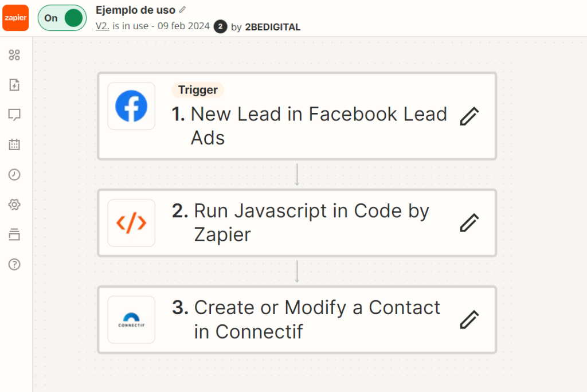Image resolution: width=587 pixels, height=392 pixels.
Task: Click the collaborators count badge
Action: [220, 26]
